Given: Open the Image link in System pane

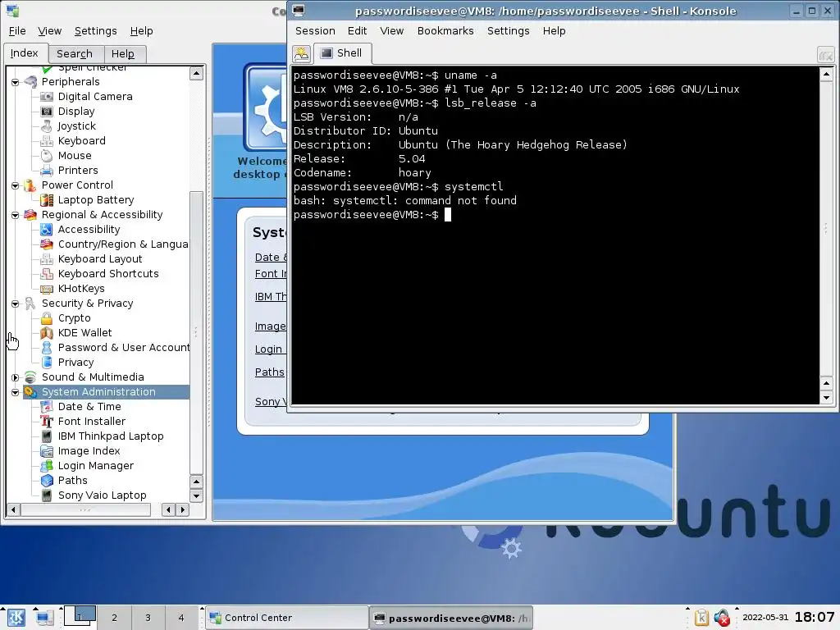Looking at the screenshot, I should click(x=270, y=326).
